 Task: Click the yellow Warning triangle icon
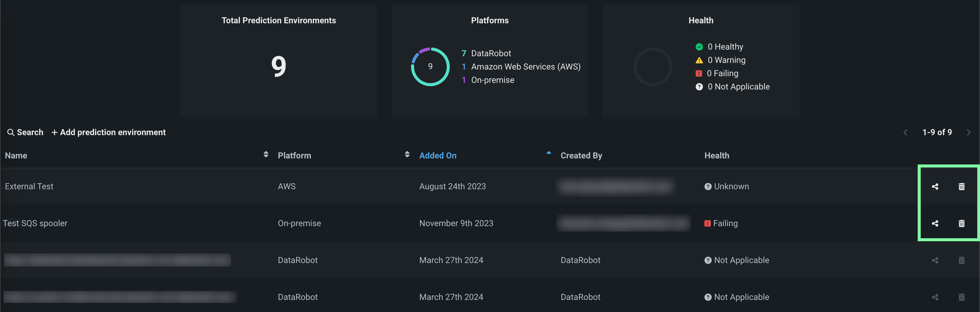tap(699, 60)
